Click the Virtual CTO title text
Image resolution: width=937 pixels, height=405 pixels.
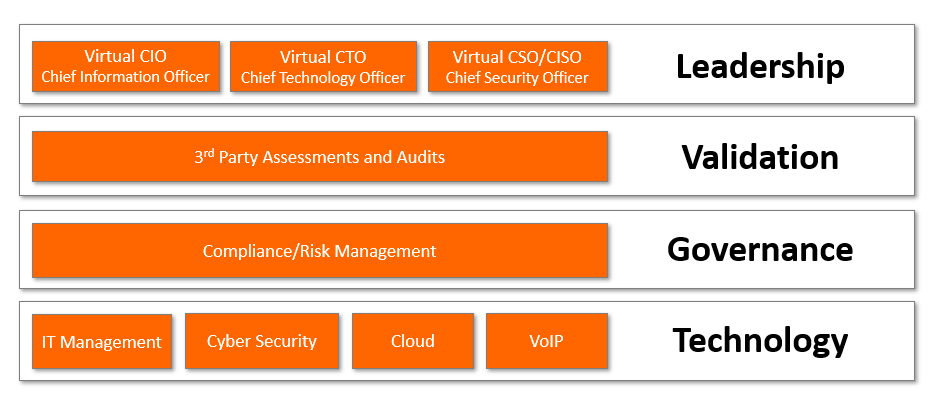(322, 56)
